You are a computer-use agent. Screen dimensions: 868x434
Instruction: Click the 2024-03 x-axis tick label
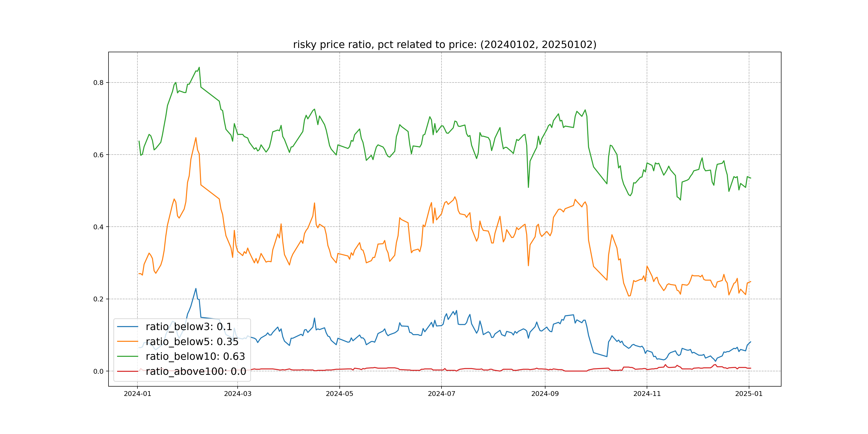click(238, 394)
